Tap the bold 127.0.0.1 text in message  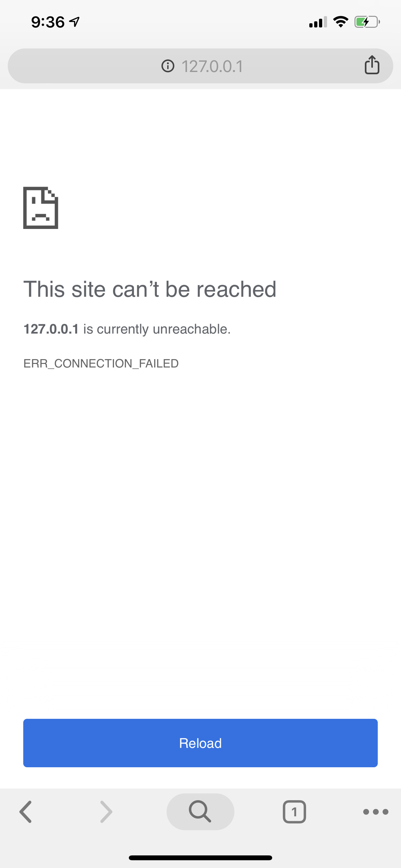tap(51, 329)
